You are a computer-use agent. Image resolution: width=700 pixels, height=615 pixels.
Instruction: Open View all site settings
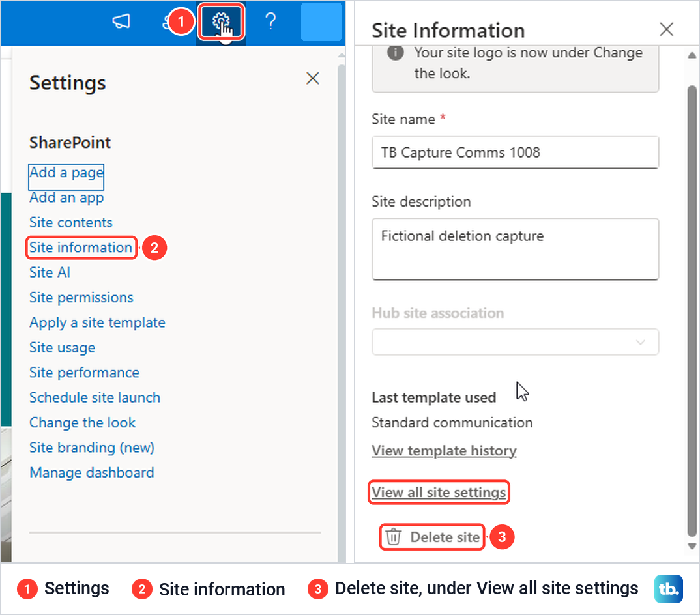[439, 493]
